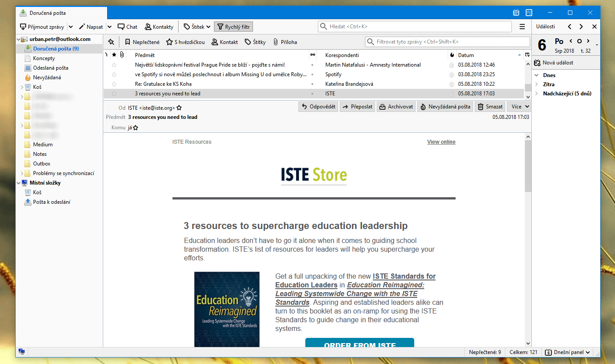
Task: Expand the Zítra events section
Action: pyautogui.click(x=537, y=84)
